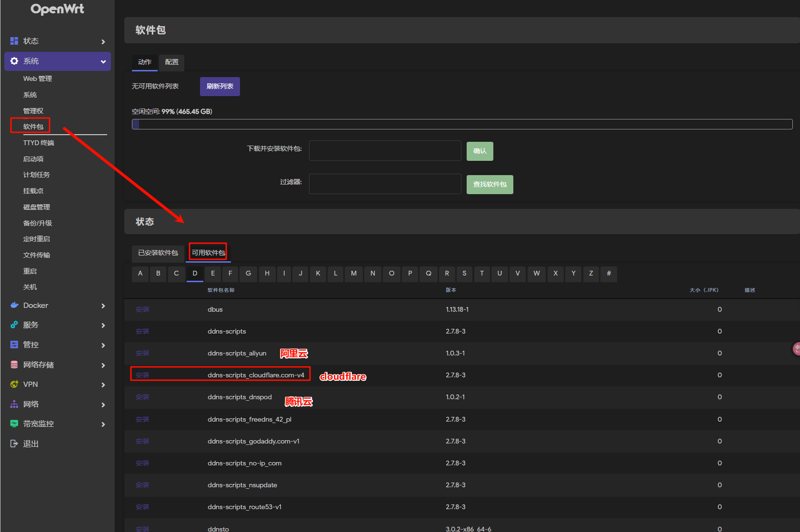Filter packages by letter S
The height and width of the screenshot is (532, 800).
pos(464,273)
